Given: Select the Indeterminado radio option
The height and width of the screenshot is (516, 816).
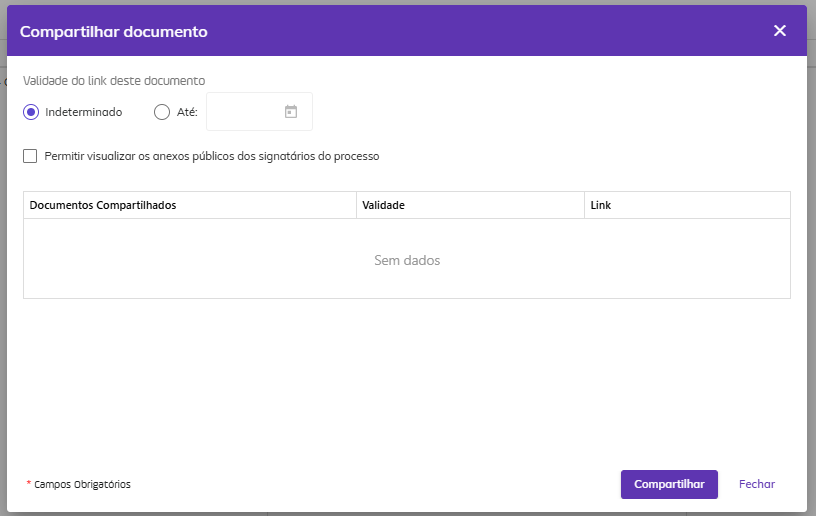Looking at the screenshot, I should pyautogui.click(x=31, y=112).
